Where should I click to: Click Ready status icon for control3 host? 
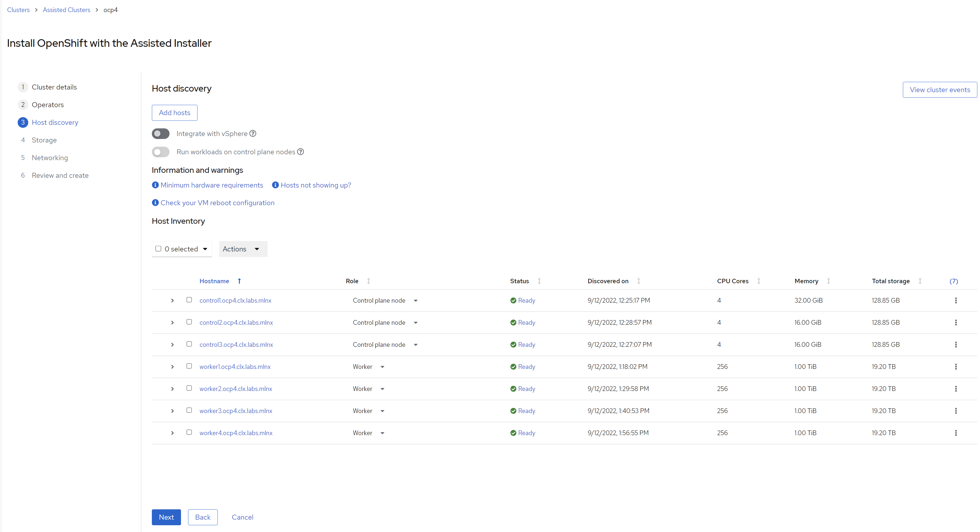(x=513, y=345)
